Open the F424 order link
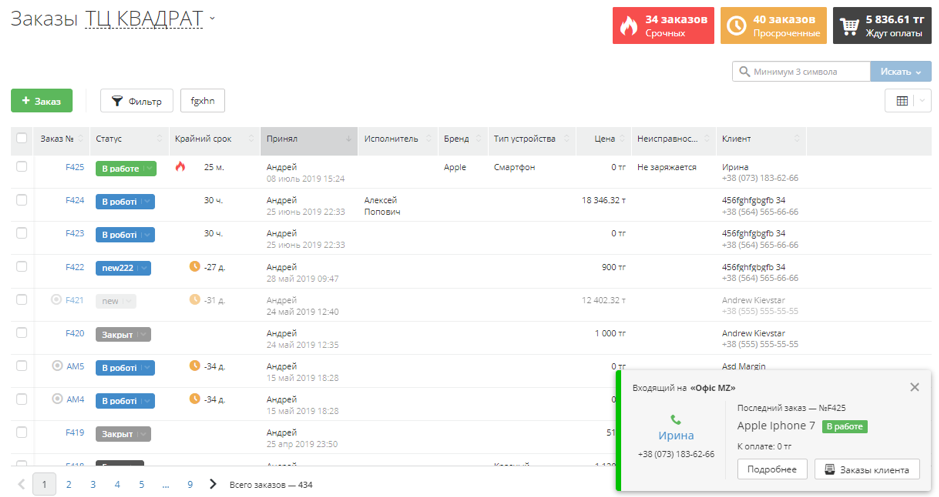 [x=75, y=200]
